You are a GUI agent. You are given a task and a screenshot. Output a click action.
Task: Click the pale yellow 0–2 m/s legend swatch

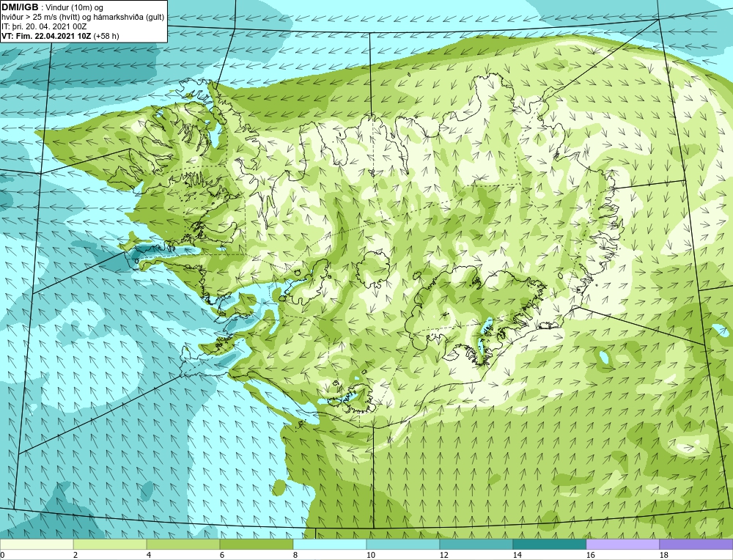pyautogui.click(x=37, y=544)
